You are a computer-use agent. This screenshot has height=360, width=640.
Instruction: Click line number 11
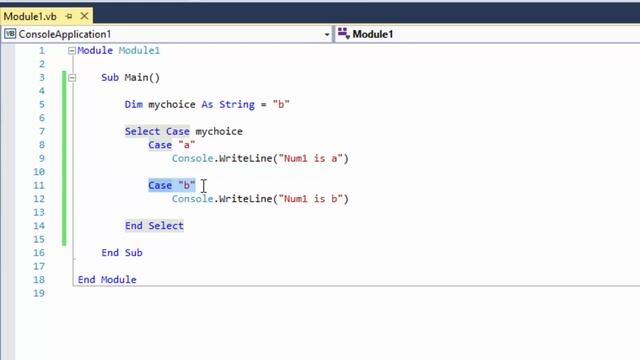39,185
